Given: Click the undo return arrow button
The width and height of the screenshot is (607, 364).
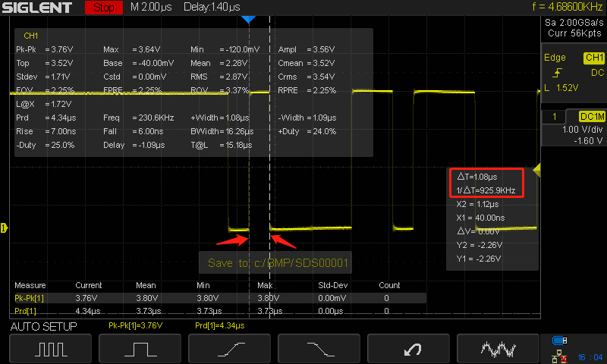Looking at the screenshot, I should 408,349.
